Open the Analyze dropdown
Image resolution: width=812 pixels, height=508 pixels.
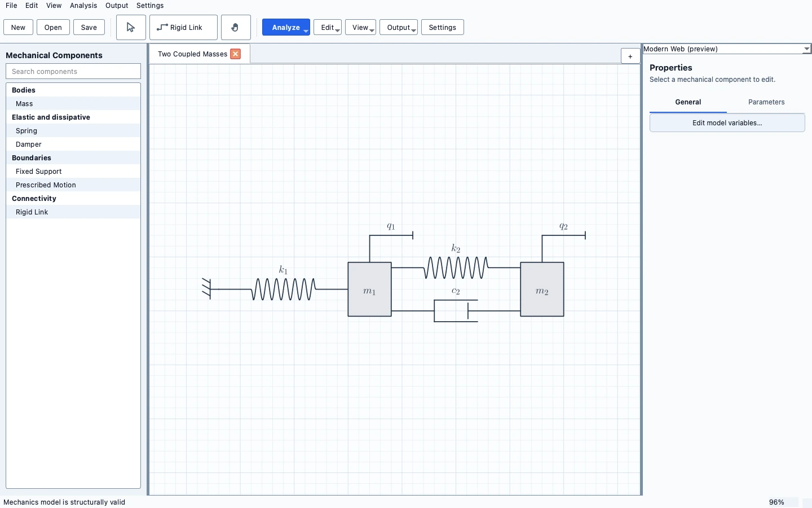pyautogui.click(x=286, y=28)
